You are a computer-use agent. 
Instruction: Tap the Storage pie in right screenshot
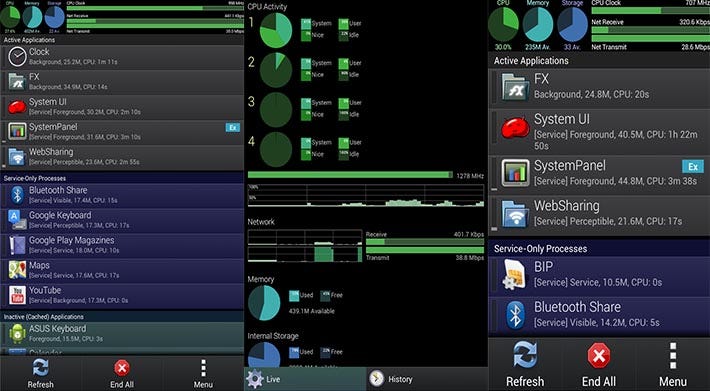click(x=572, y=24)
